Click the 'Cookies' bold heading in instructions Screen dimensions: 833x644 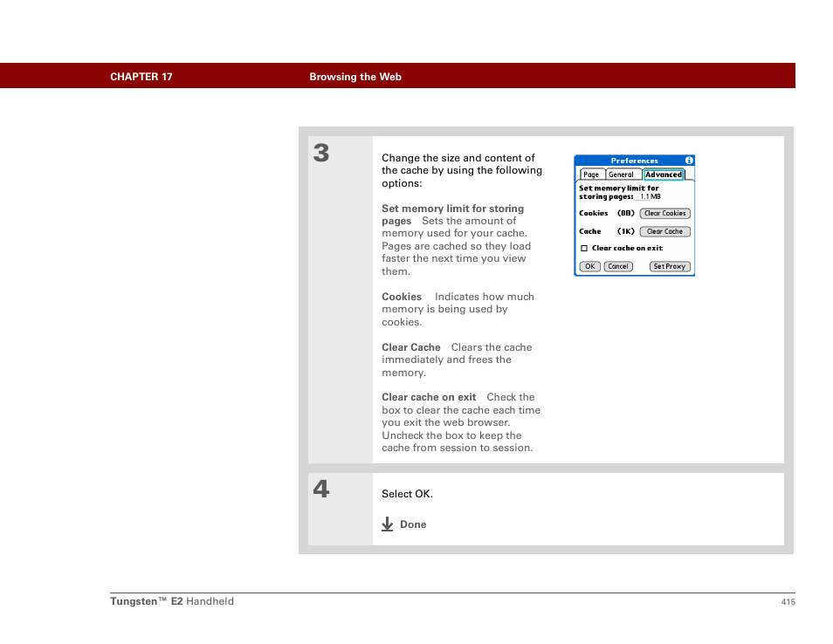tap(402, 297)
